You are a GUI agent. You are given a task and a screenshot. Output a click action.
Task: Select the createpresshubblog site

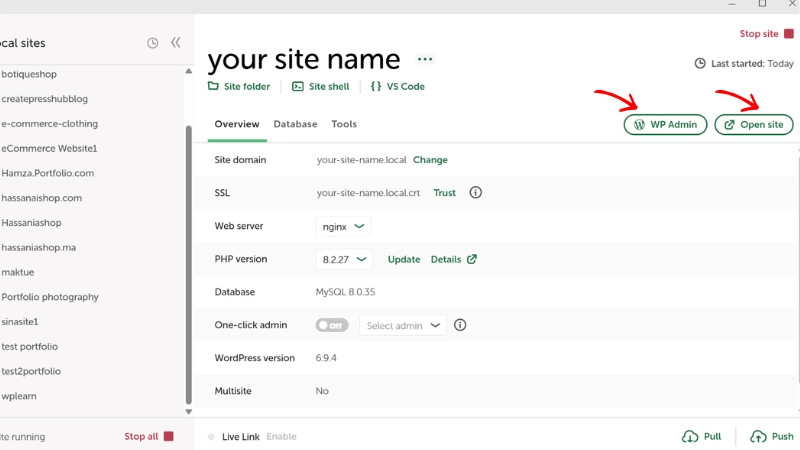coord(44,99)
